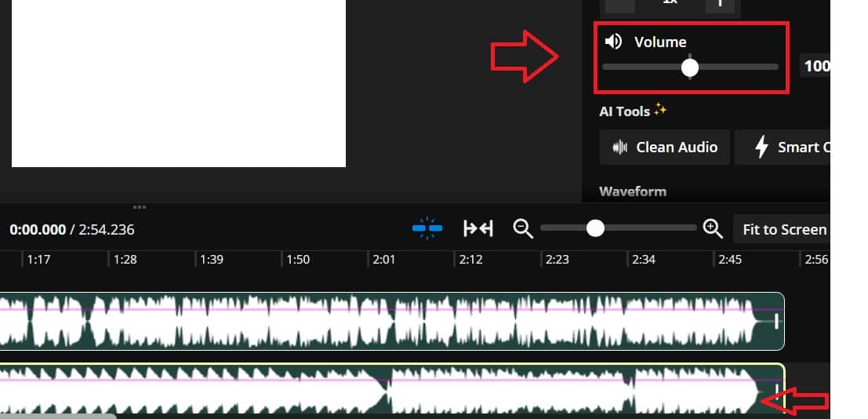Viewport: 868px width, 419px height.
Task: Select the lower yellow-outlined audio clip
Action: (x=392, y=388)
